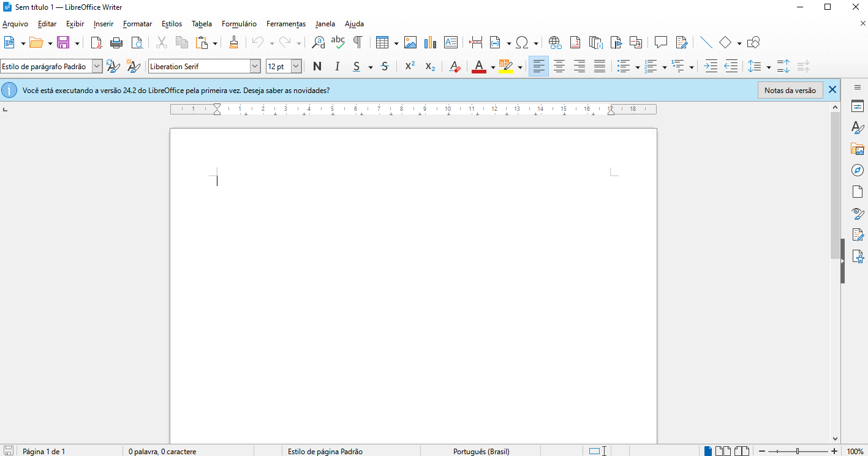
Task: Insert footnote icon
Action: (575, 43)
